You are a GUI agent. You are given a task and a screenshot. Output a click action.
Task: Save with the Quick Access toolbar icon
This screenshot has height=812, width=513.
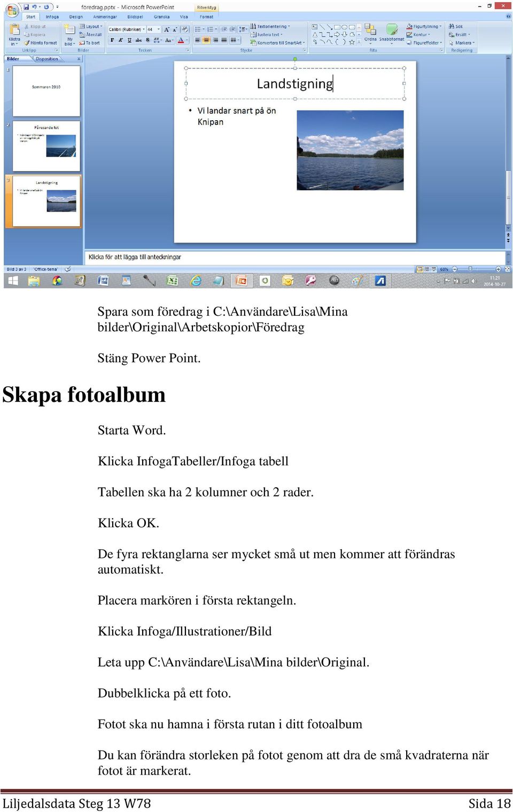pos(26,7)
